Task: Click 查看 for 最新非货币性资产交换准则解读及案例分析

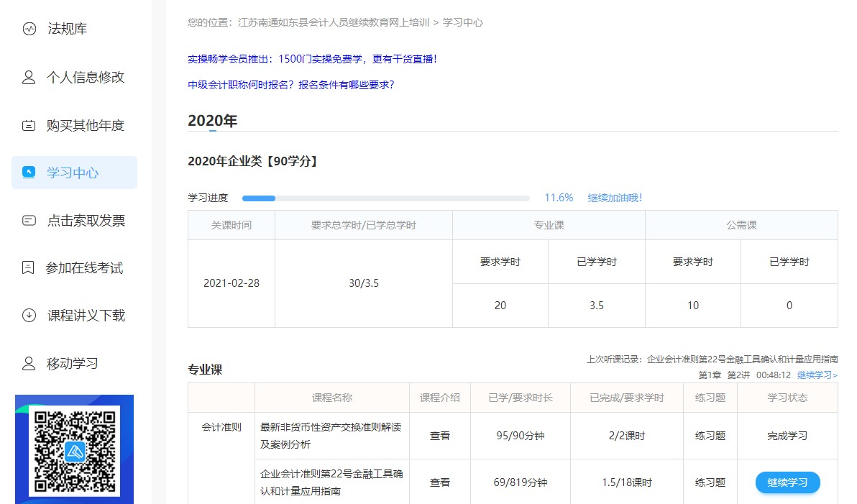Action: click(439, 435)
